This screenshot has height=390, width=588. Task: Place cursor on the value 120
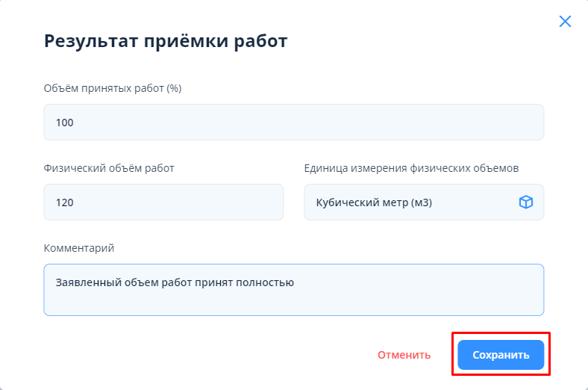coord(65,202)
